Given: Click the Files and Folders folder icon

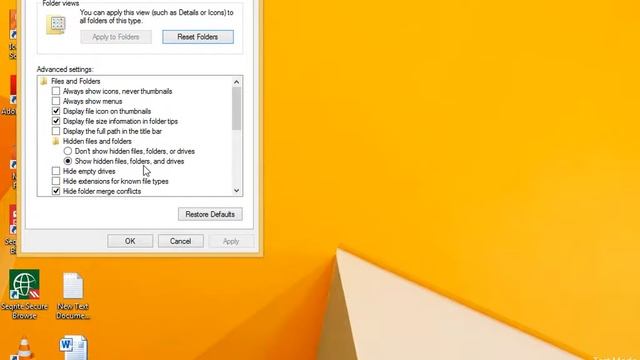Looking at the screenshot, I should tap(44, 81).
